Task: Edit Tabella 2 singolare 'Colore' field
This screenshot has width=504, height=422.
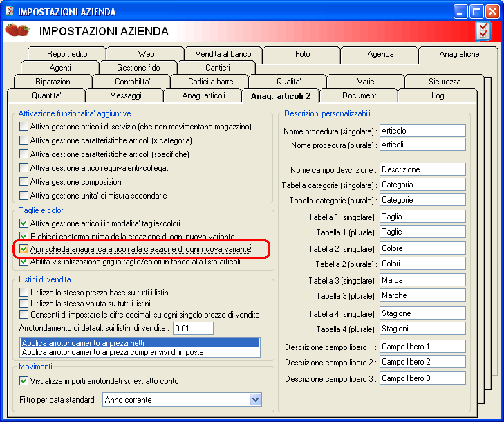Action: coord(422,248)
